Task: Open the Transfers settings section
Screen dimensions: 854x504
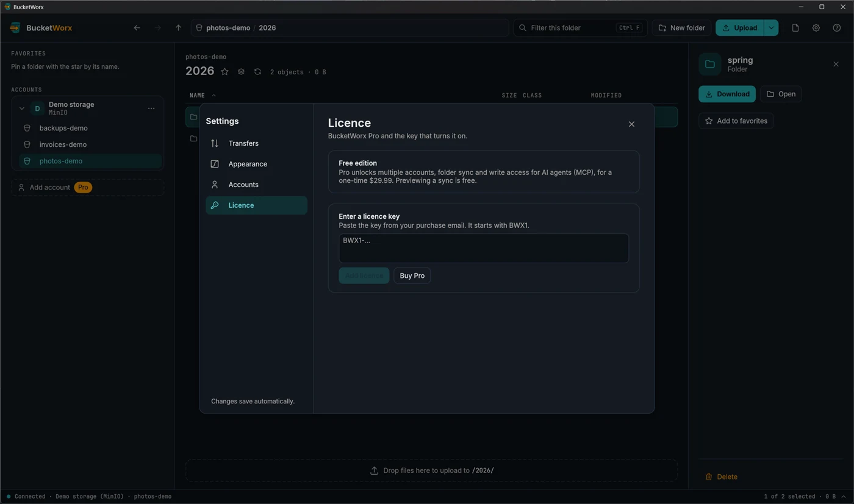Action: click(256, 143)
